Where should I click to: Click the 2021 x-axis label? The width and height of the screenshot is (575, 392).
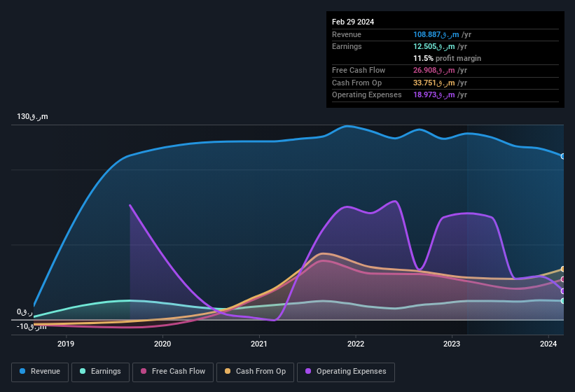[x=259, y=344]
